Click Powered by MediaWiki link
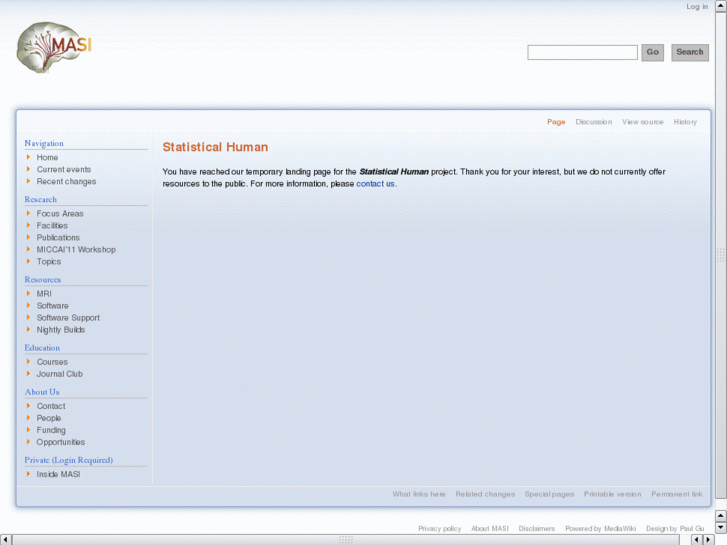727x545 pixels. coord(600,529)
